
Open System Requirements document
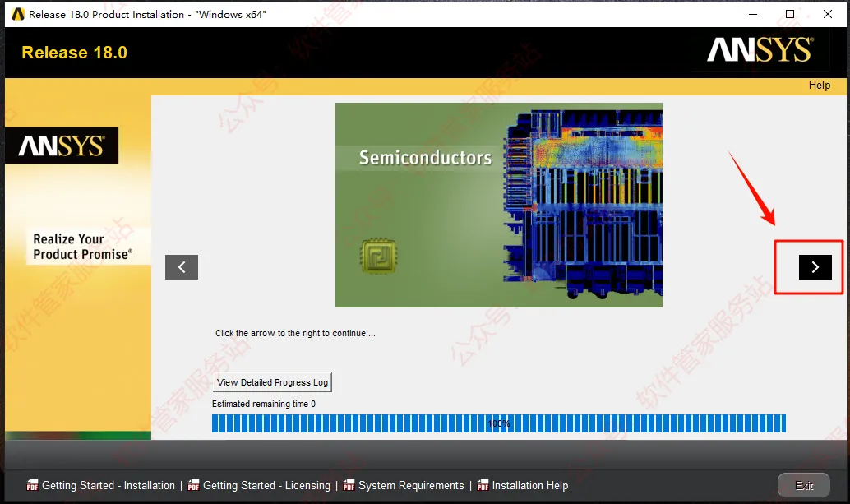coord(411,486)
